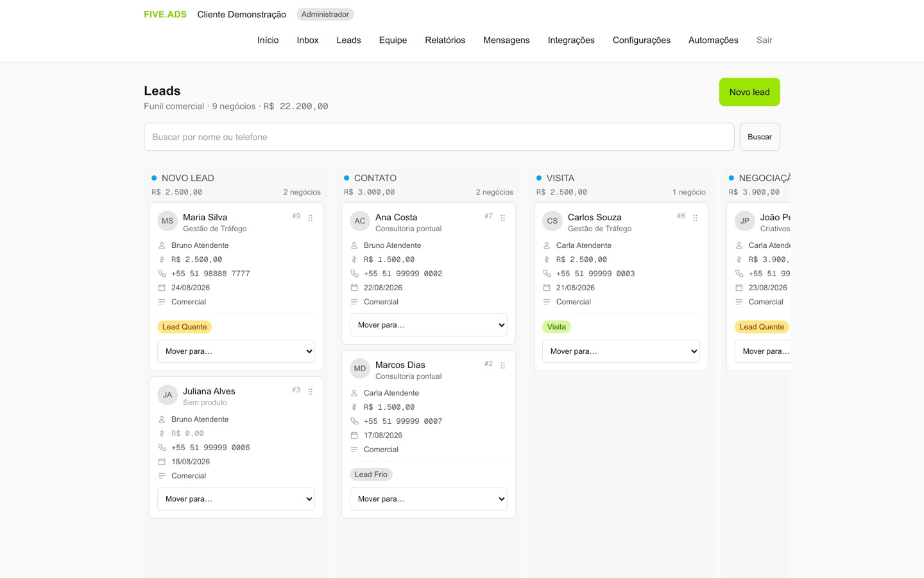924x578 pixels.
Task: Click the phone icon on Maria Silva card
Action: [162, 274]
